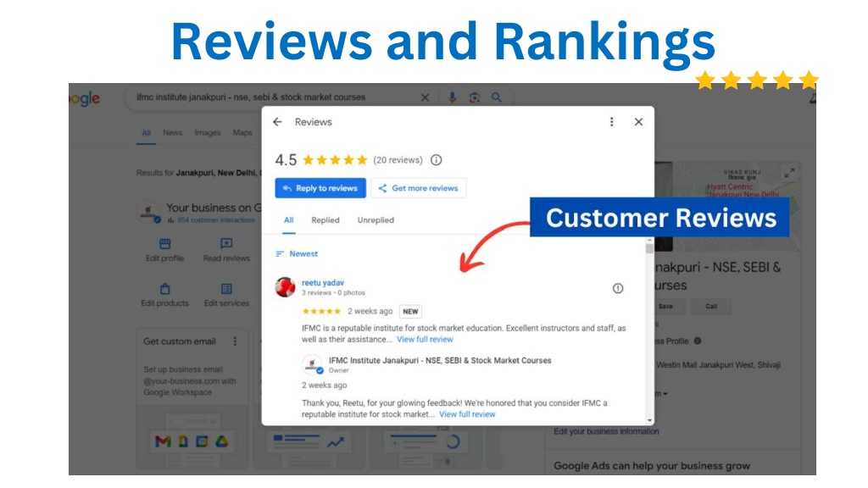Click the Reply to reviews button
Image resolution: width=868 pixels, height=488 pixels.
click(x=320, y=188)
